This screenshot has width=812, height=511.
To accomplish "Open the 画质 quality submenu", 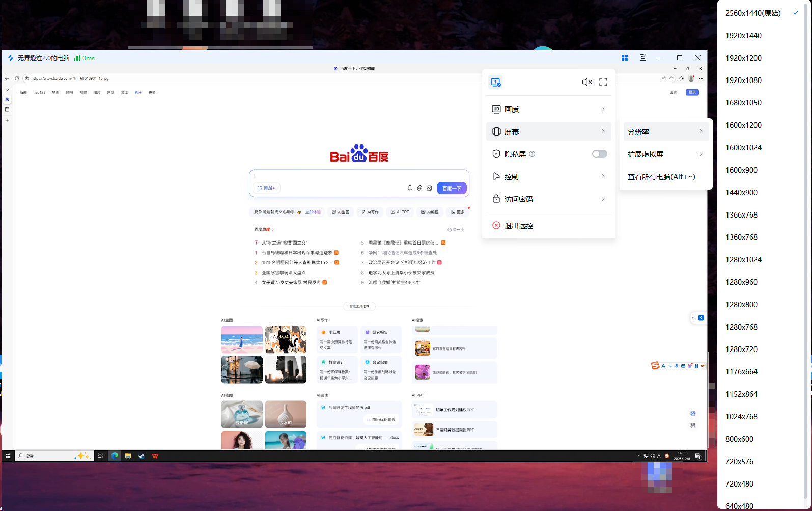I will pyautogui.click(x=549, y=109).
